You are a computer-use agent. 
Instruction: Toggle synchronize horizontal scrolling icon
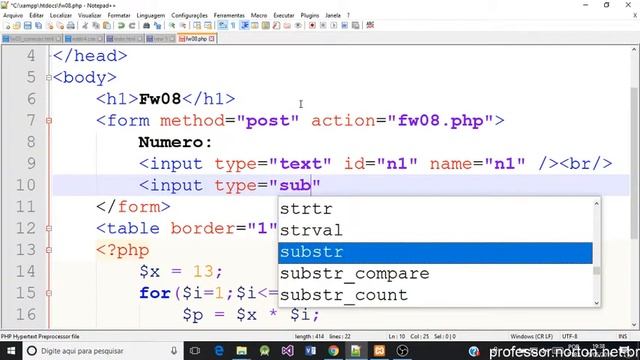(208, 25)
